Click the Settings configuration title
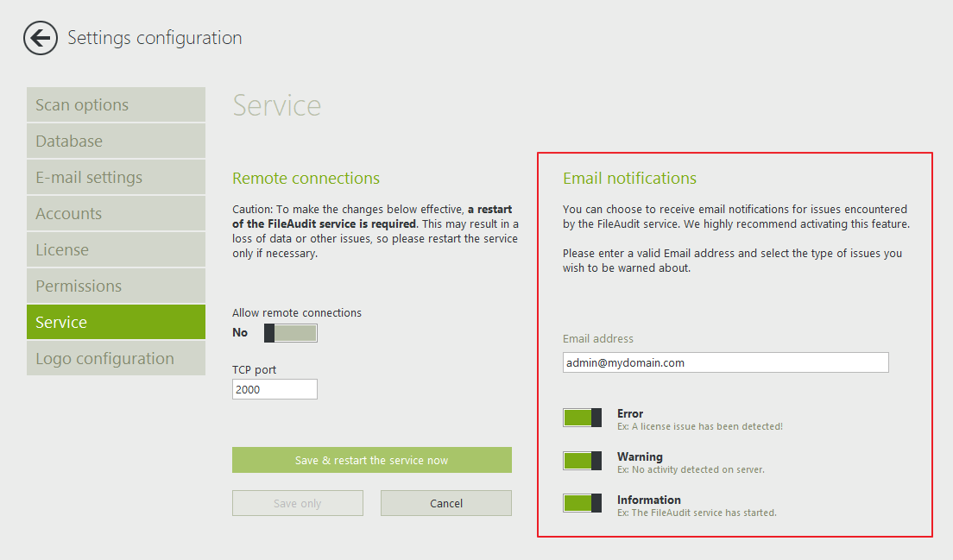This screenshot has height=560, width=953. [155, 38]
